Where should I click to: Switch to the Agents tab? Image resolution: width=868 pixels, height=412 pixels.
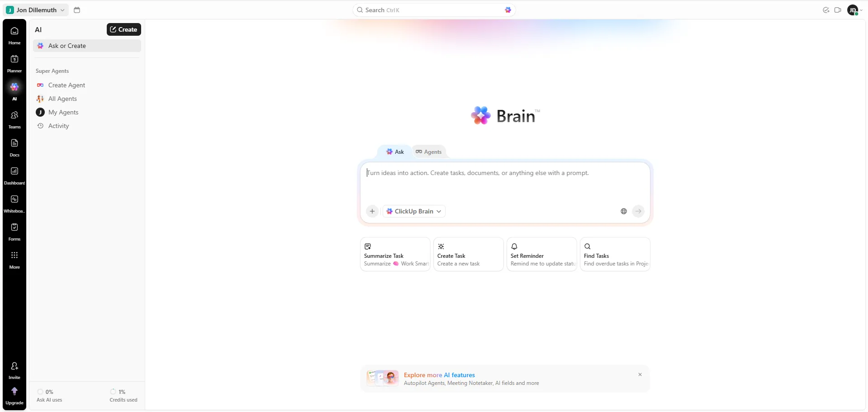coord(428,152)
